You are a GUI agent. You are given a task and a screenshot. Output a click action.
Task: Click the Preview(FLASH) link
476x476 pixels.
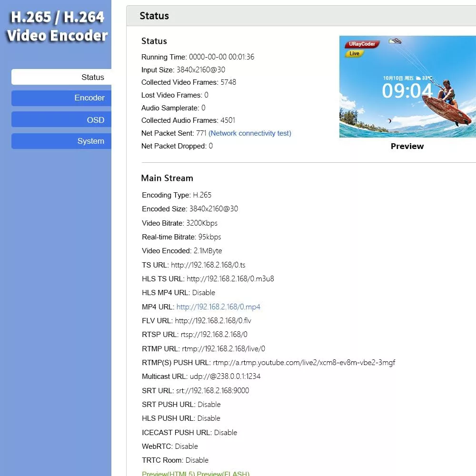(x=223, y=473)
